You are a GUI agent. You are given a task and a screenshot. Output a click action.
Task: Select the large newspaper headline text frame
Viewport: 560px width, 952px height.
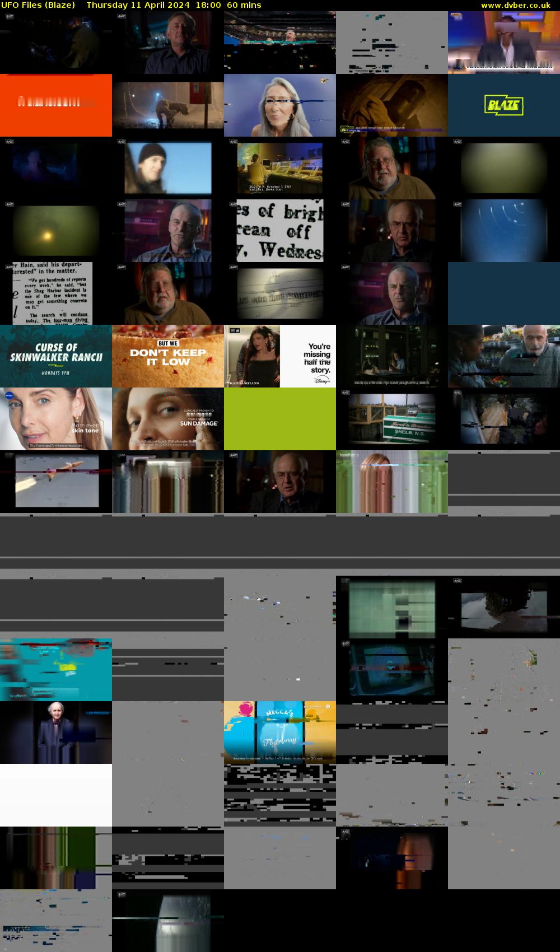tap(280, 231)
